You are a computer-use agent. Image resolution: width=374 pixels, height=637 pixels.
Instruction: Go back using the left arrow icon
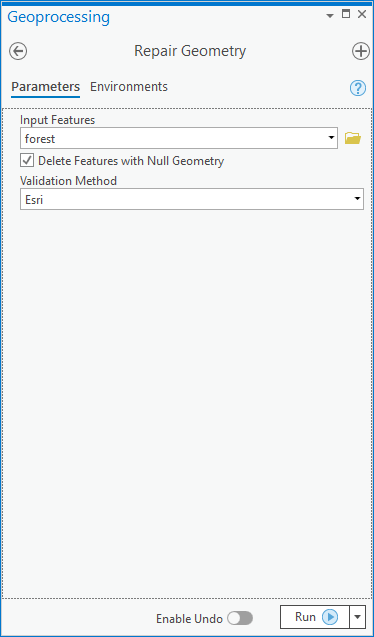coord(18,52)
